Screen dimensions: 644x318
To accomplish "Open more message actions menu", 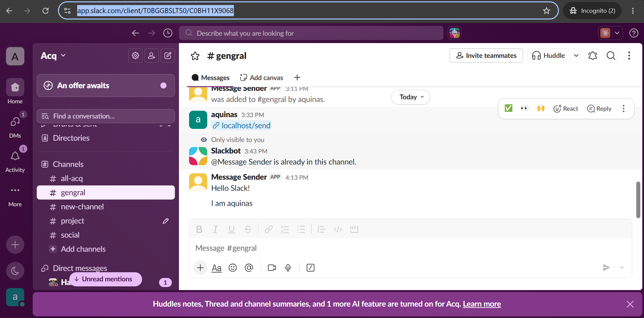I will click(x=624, y=108).
